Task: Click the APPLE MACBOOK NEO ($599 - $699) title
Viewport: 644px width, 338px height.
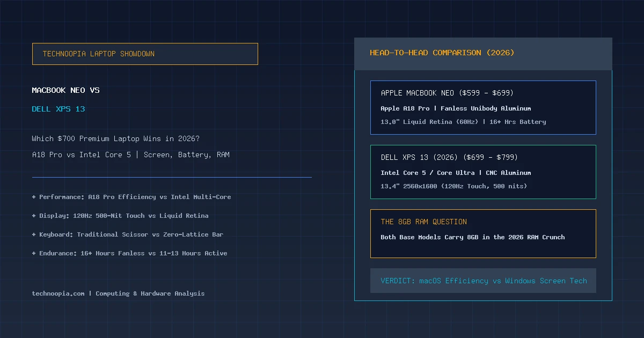Action: pos(447,93)
